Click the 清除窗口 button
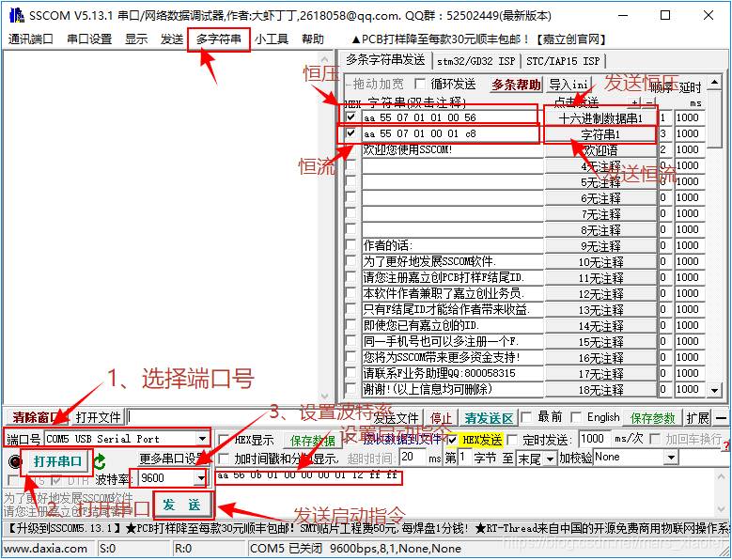This screenshot has width=732, height=560. pos(37,418)
